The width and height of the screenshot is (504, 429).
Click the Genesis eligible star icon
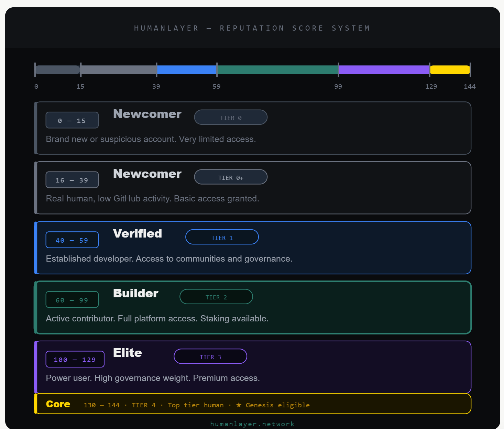click(x=239, y=405)
